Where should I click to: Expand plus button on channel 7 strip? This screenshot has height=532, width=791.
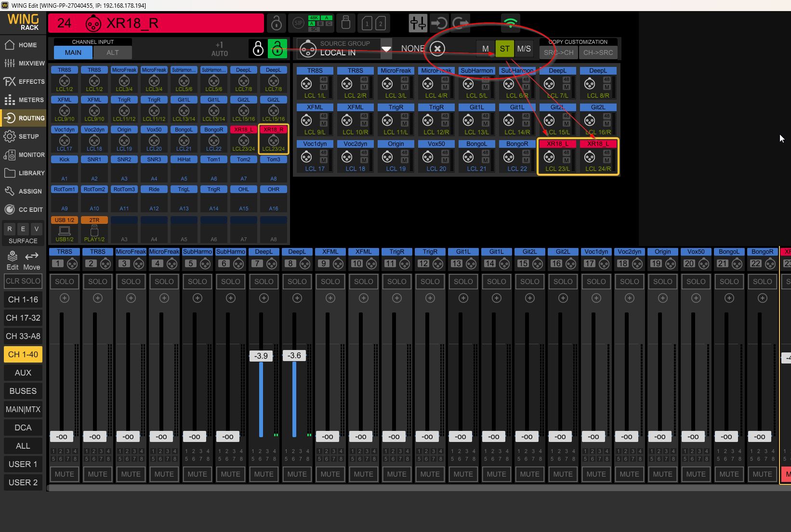point(264,298)
